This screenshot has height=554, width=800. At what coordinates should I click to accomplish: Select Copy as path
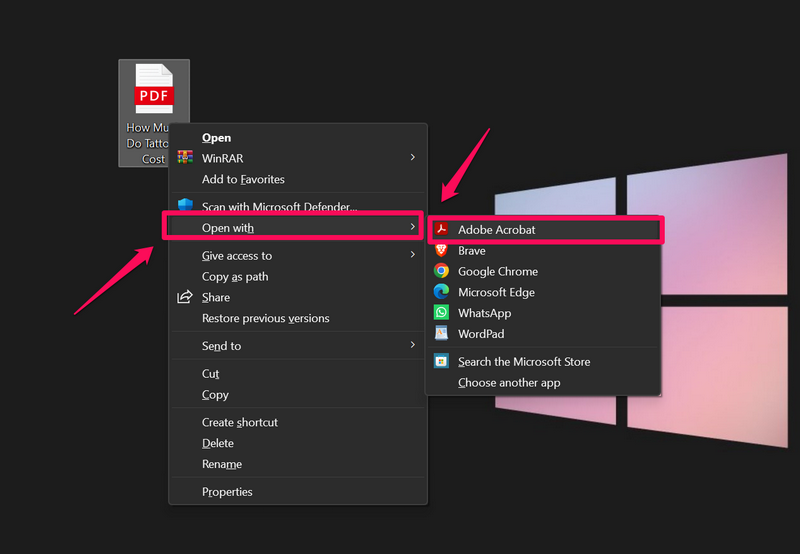pos(235,277)
